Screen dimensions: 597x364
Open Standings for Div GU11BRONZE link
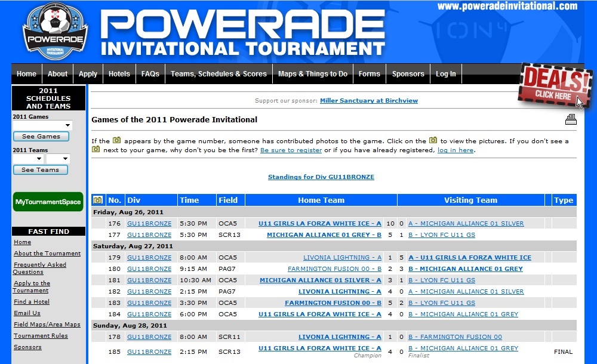(321, 177)
